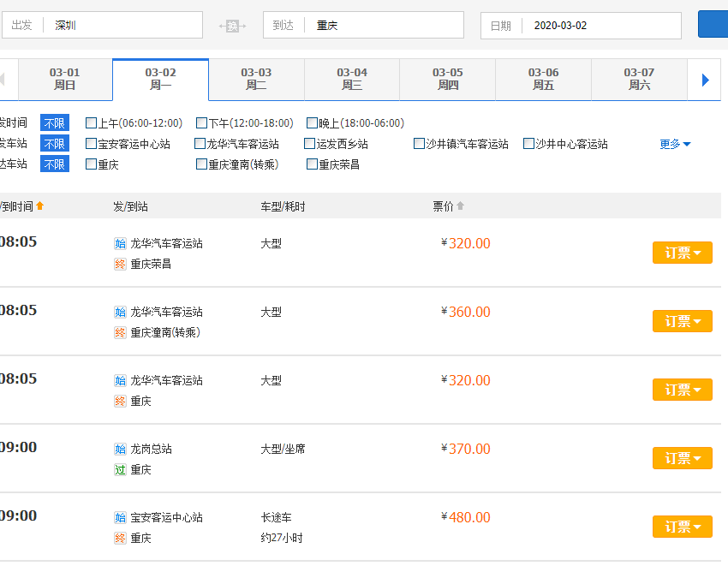Click pass-through icon on 龙岗总站 route
Image resolution: width=728 pixels, height=566 pixels.
(x=120, y=469)
